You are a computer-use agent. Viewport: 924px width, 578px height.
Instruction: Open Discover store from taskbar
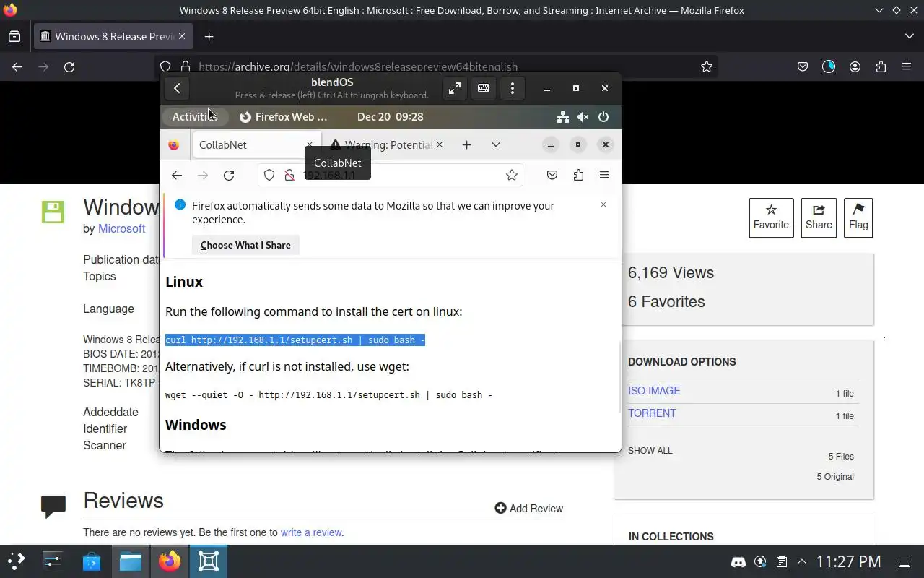(92, 561)
